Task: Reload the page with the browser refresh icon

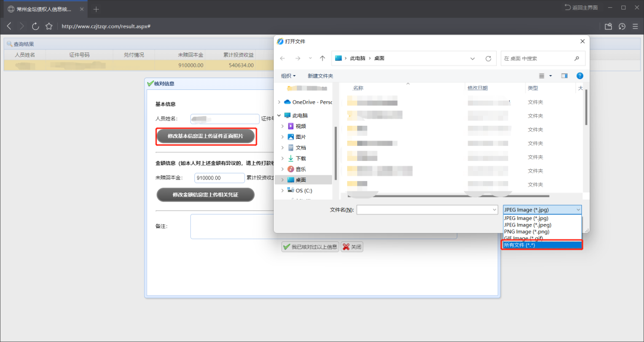Action: tap(35, 26)
